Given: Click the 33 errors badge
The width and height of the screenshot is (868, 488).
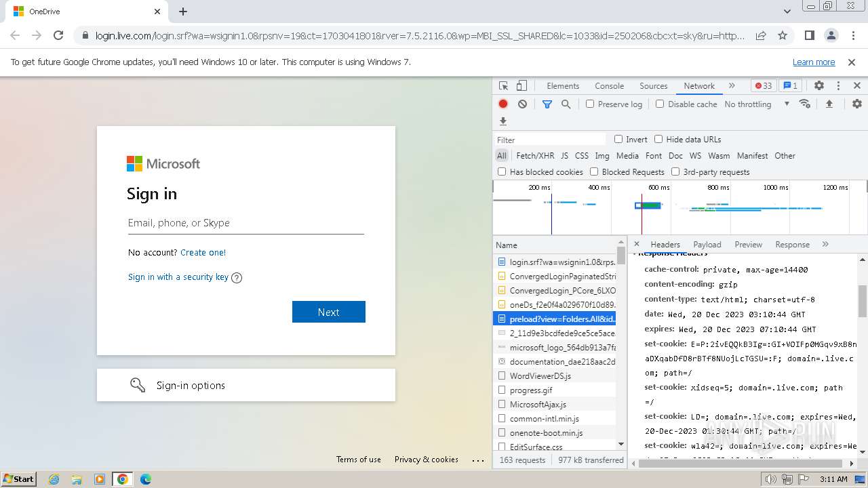Looking at the screenshot, I should (764, 86).
